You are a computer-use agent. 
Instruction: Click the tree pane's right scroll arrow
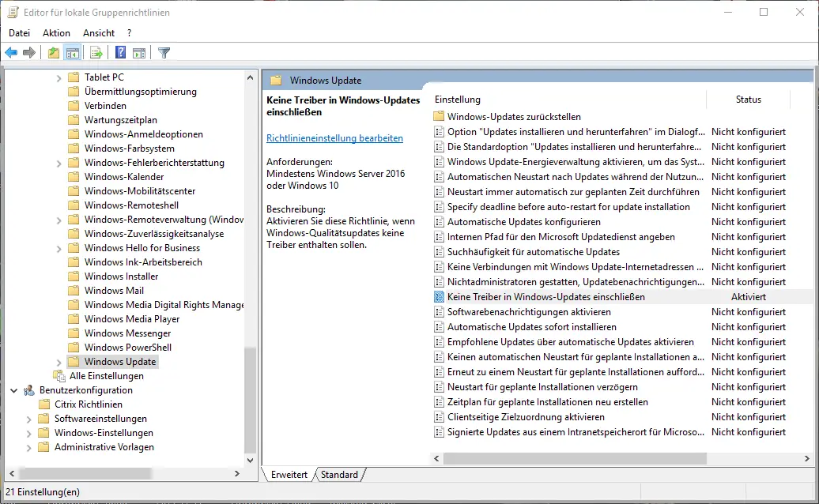[237, 474]
